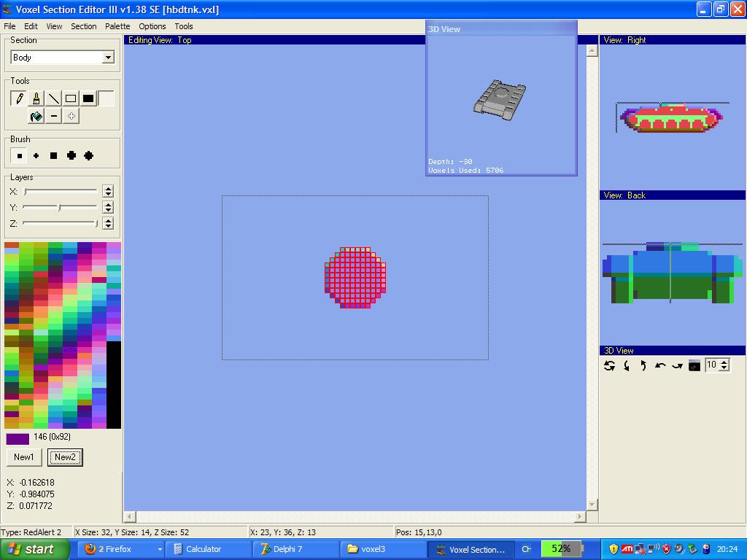This screenshot has height=560, width=747.
Task: Choose the large round brush
Action: 88,156
